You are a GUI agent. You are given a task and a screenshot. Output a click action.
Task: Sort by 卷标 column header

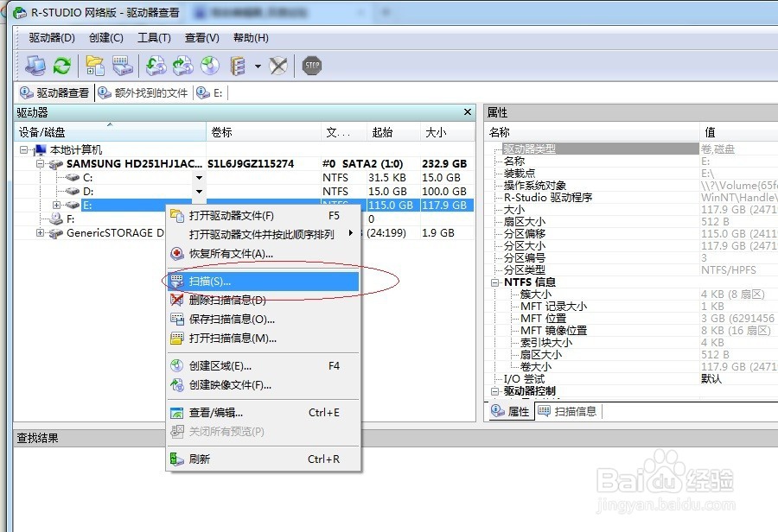[x=264, y=132]
